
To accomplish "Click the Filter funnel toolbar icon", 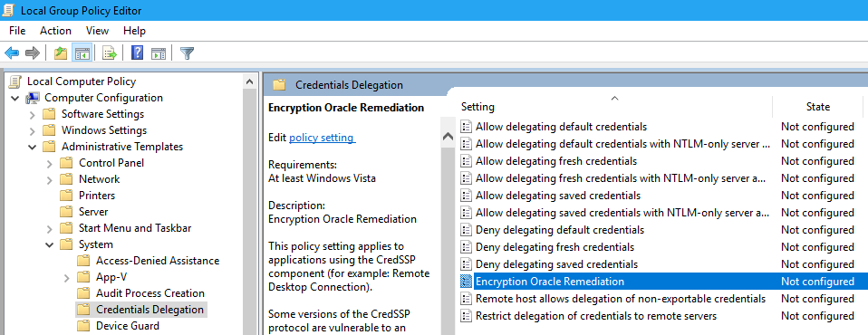I will 188,53.
